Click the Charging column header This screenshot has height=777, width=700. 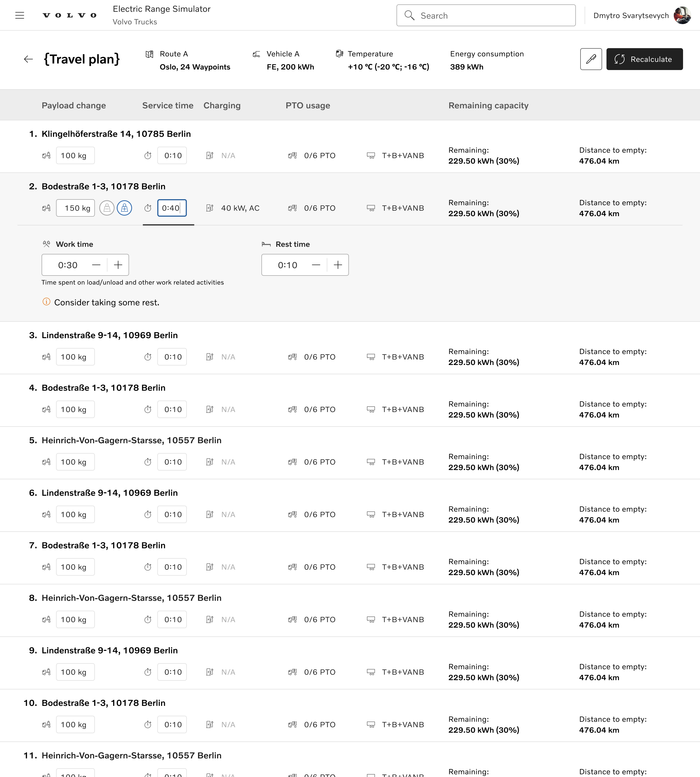click(x=222, y=105)
